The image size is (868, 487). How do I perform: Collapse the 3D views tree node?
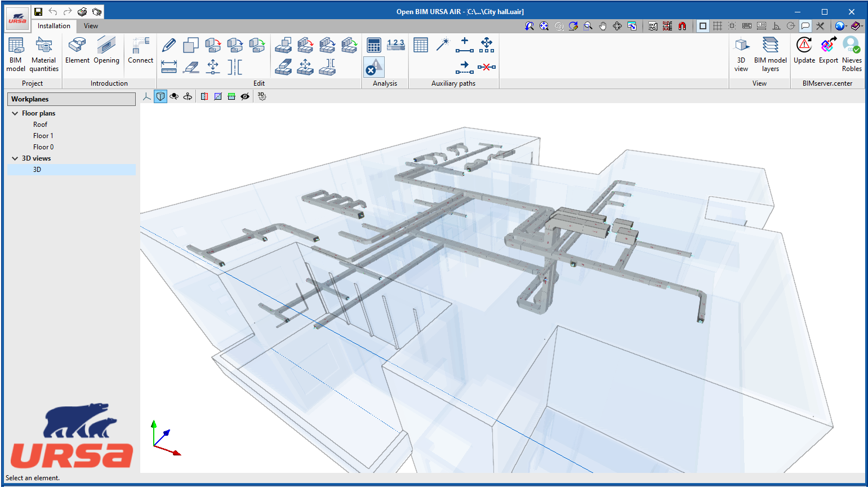pos(15,158)
